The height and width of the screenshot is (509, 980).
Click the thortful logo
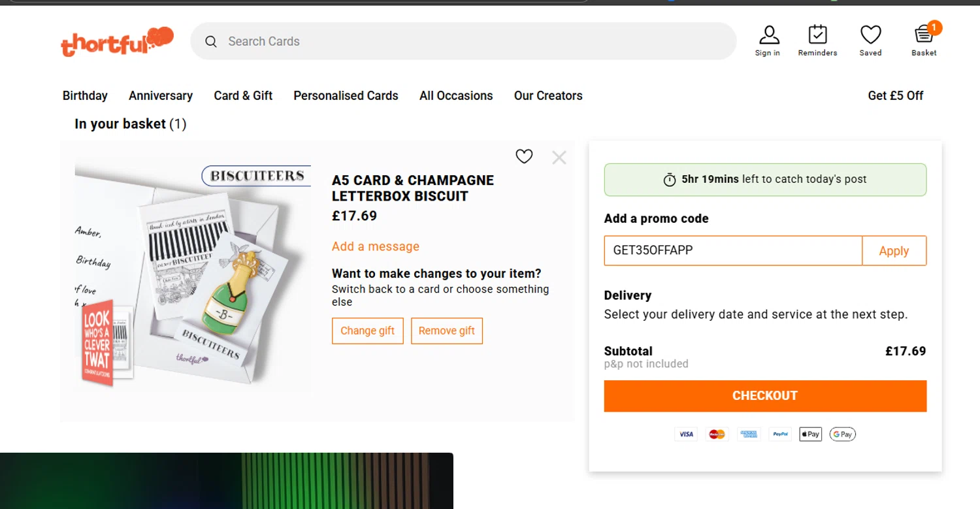(117, 42)
